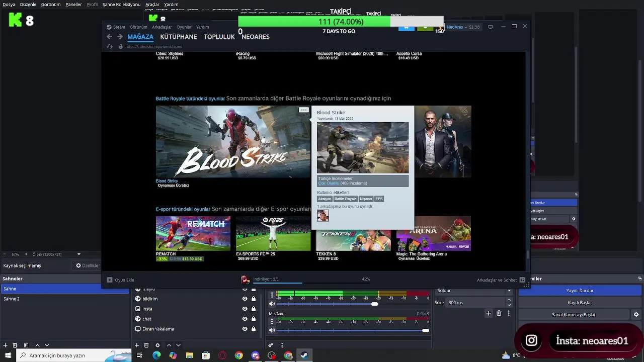Open the 67% preview zoom dropdown
This screenshot has width=644, height=362.
coord(16,254)
